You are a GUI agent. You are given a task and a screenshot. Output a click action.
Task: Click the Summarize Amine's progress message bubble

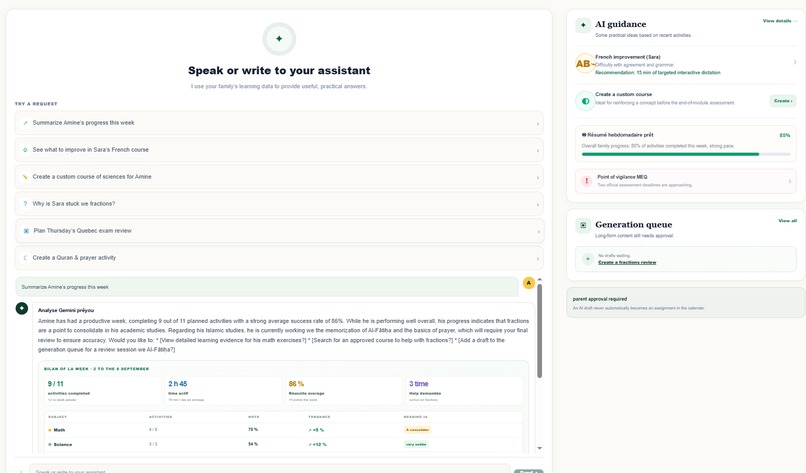click(267, 287)
